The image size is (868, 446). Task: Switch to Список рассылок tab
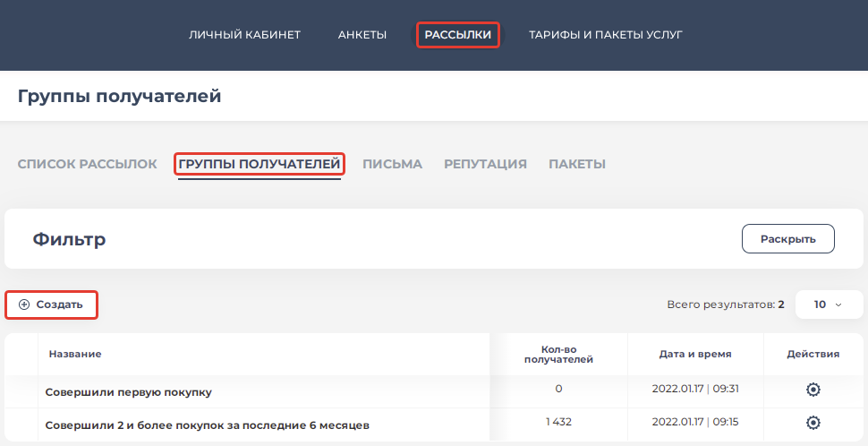click(x=88, y=164)
